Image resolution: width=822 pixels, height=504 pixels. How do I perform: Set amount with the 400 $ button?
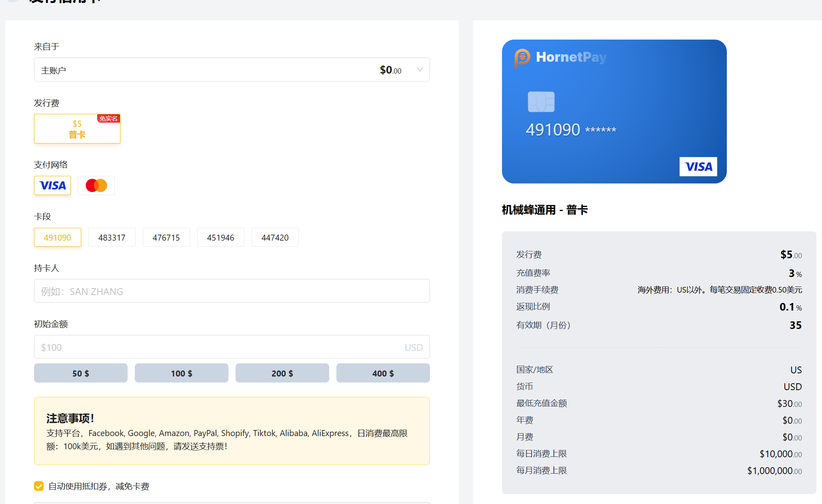point(383,373)
